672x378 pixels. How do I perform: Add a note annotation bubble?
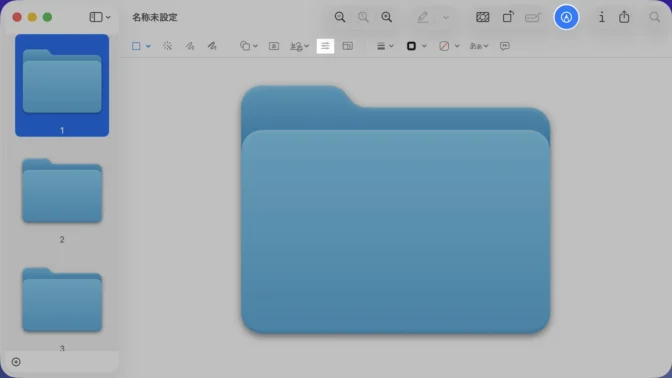click(x=505, y=46)
